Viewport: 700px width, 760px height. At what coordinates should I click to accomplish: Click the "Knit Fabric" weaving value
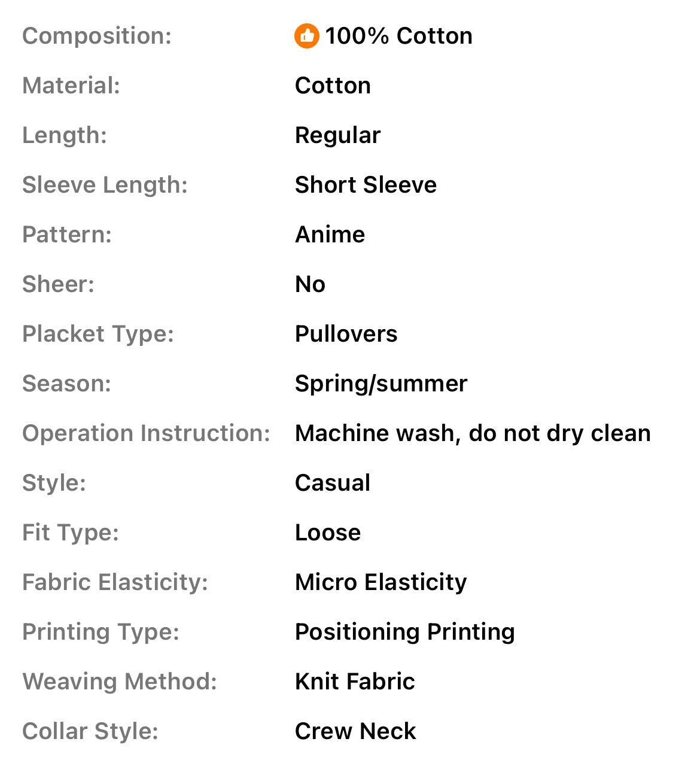[x=355, y=682]
